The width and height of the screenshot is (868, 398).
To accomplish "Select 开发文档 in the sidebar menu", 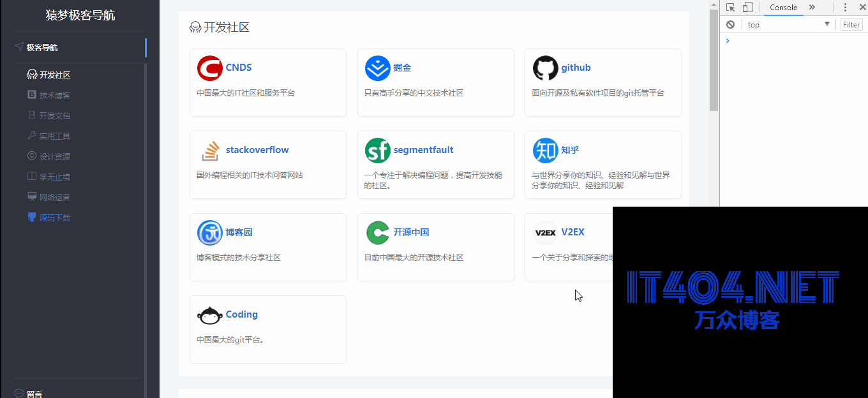I will click(x=55, y=115).
